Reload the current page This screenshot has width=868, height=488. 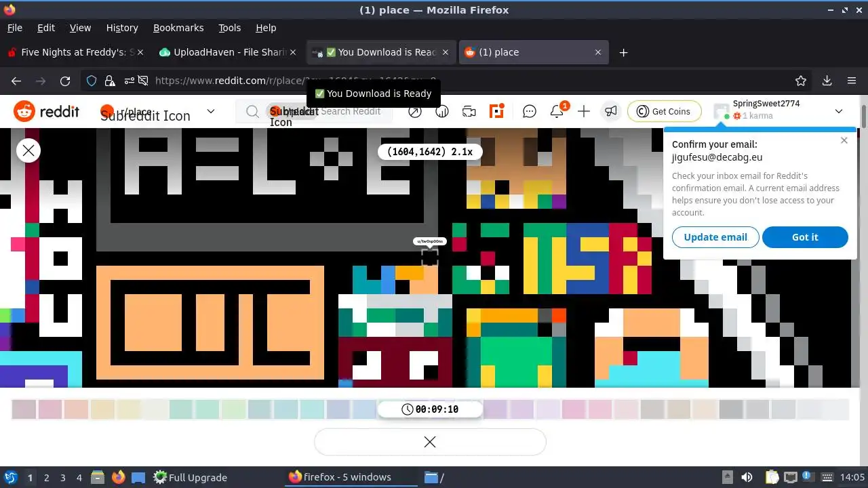[65, 81]
